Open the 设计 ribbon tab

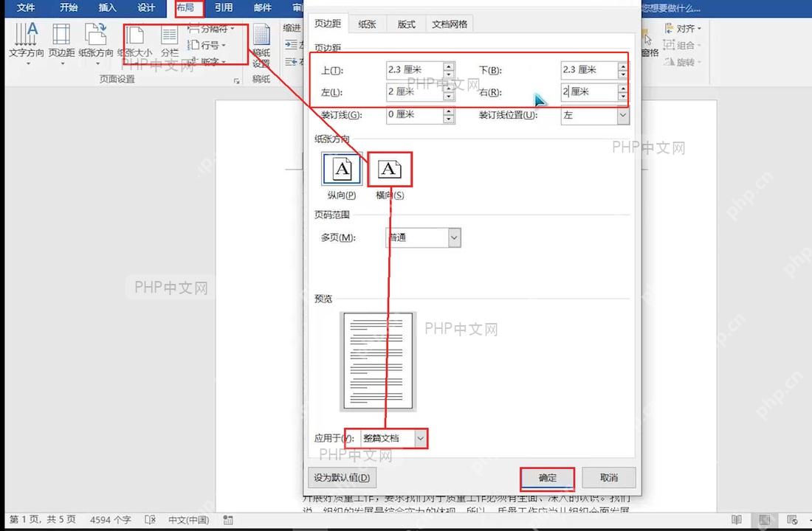(x=146, y=7)
